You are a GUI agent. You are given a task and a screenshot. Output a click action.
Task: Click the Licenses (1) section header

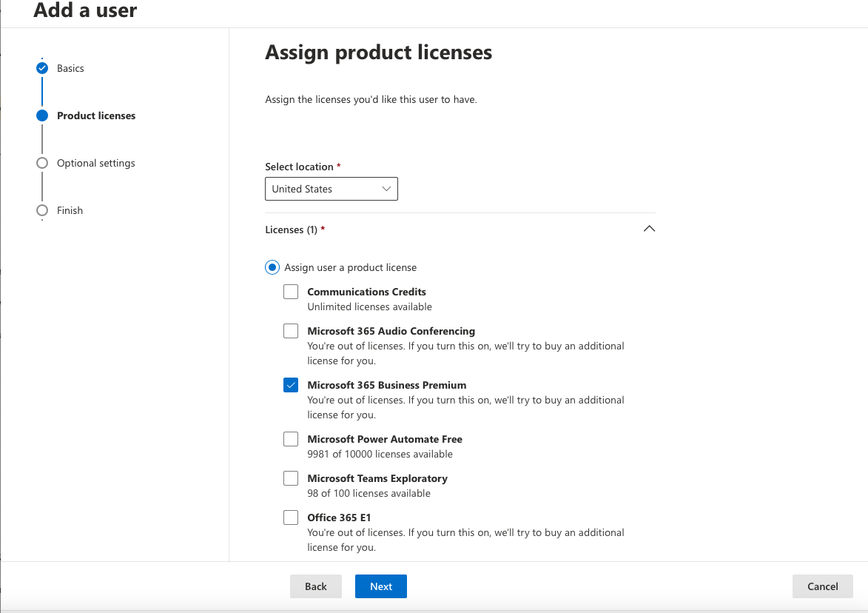pyautogui.click(x=460, y=230)
